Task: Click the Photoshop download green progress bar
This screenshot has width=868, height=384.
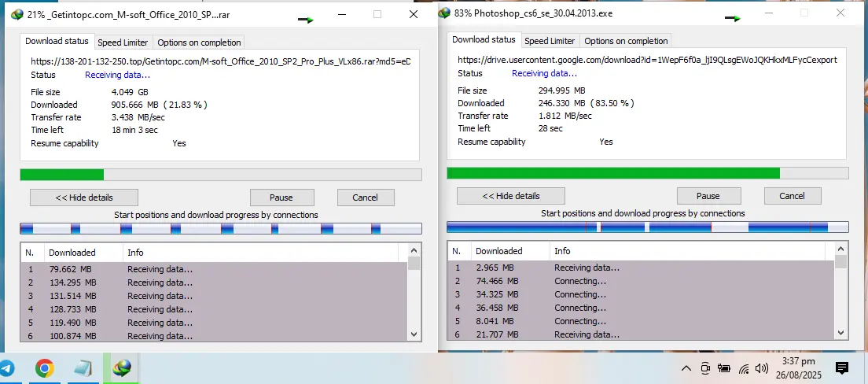Action: [648, 173]
